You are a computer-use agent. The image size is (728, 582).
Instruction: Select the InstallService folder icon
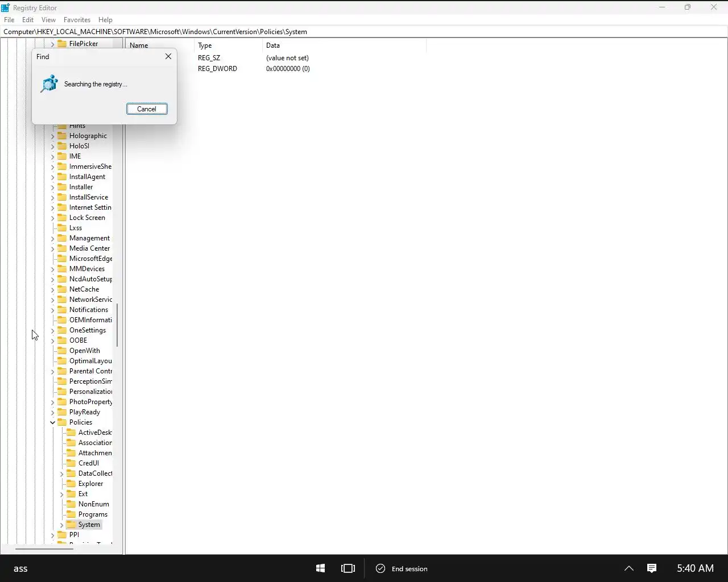pyautogui.click(x=62, y=197)
